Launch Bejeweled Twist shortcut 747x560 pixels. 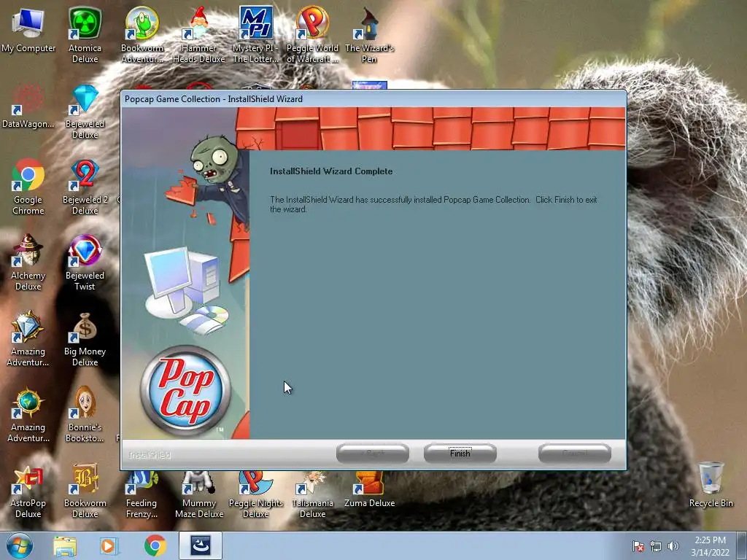pyautogui.click(x=85, y=262)
